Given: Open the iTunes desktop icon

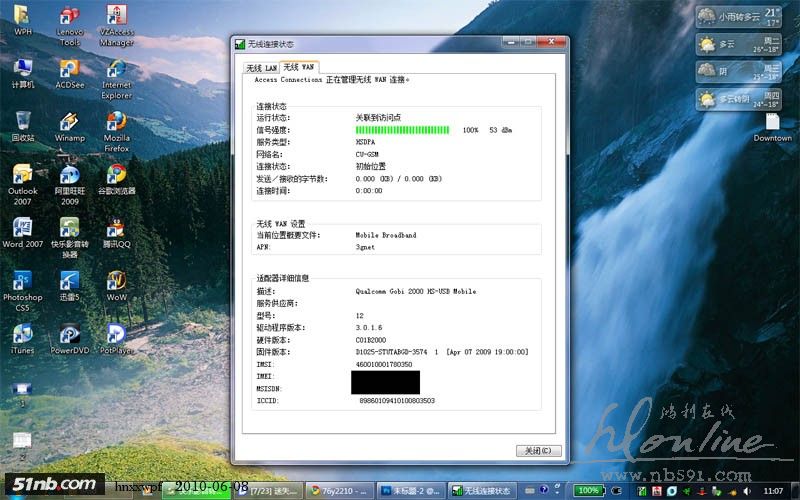Looking at the screenshot, I should (x=22, y=334).
